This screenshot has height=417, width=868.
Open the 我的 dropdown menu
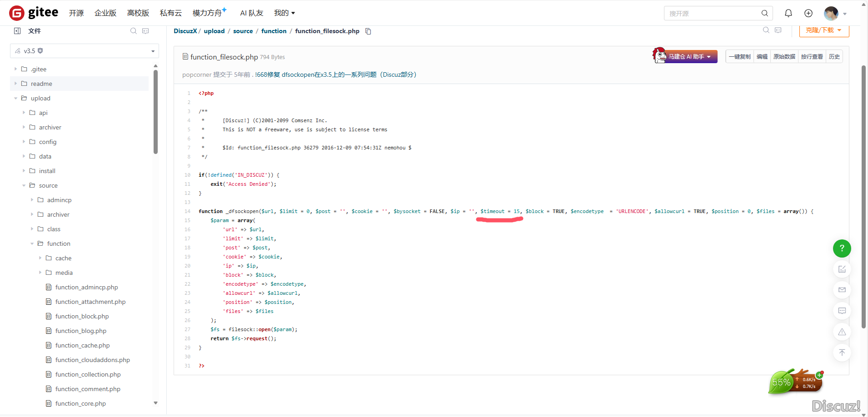point(284,13)
